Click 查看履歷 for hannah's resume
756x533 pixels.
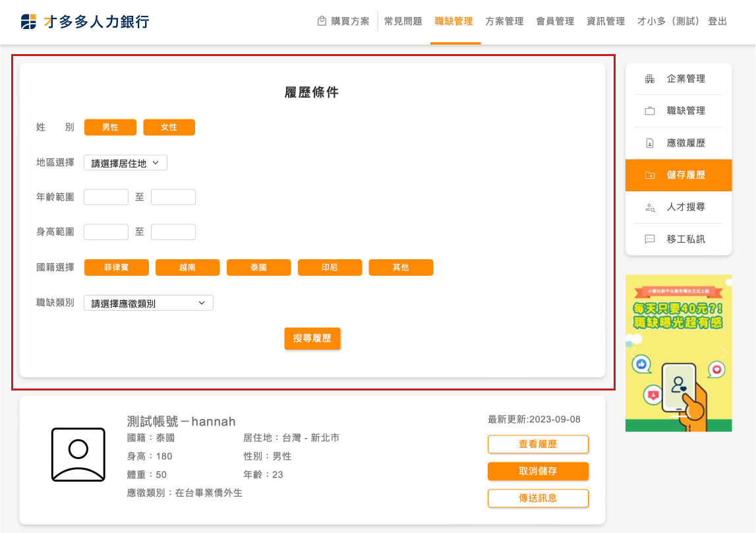click(538, 445)
